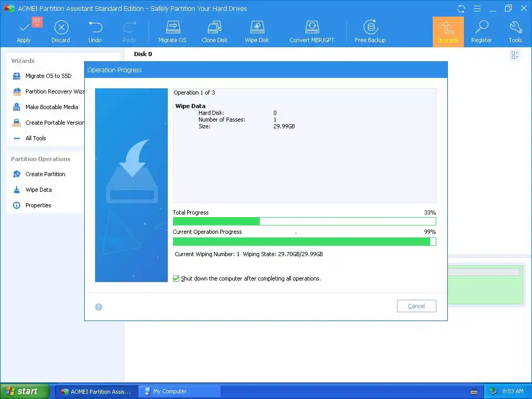Uncheck shut down computer after completing
Viewport: 532px width, 399px height.
tap(176, 278)
